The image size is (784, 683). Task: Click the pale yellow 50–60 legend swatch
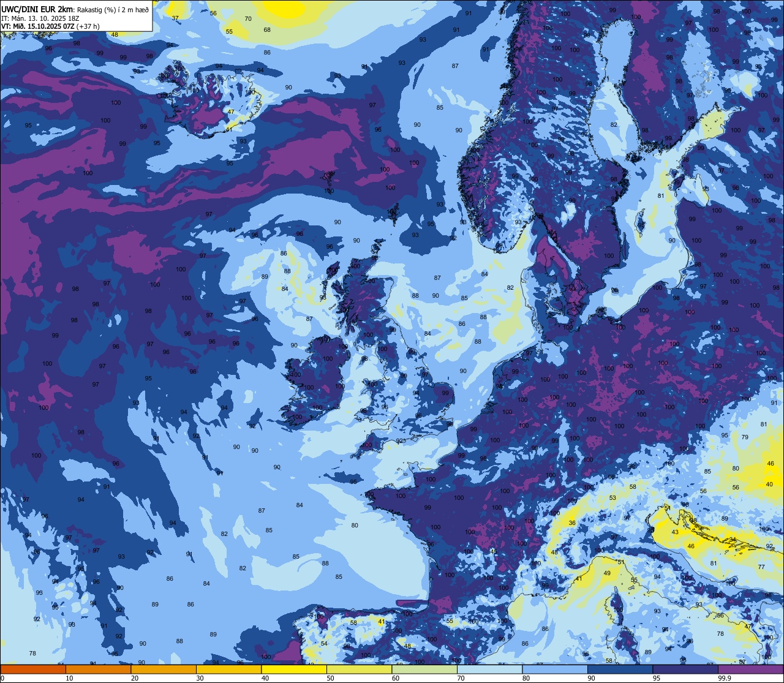(x=359, y=669)
